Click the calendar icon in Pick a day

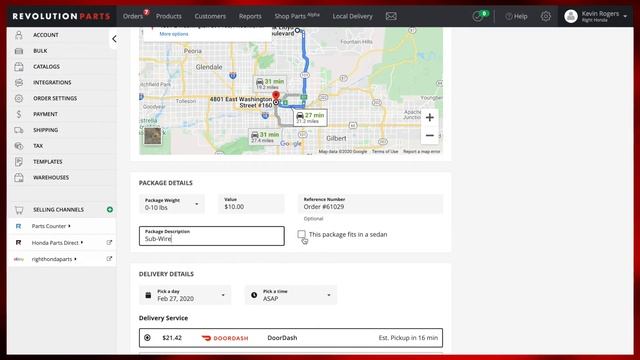(x=148, y=295)
